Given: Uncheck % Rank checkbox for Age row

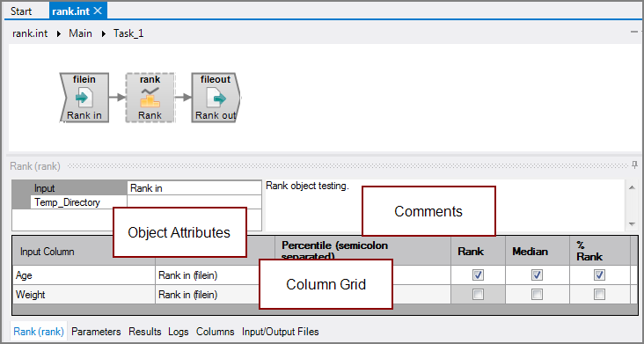Looking at the screenshot, I should coord(599,274).
